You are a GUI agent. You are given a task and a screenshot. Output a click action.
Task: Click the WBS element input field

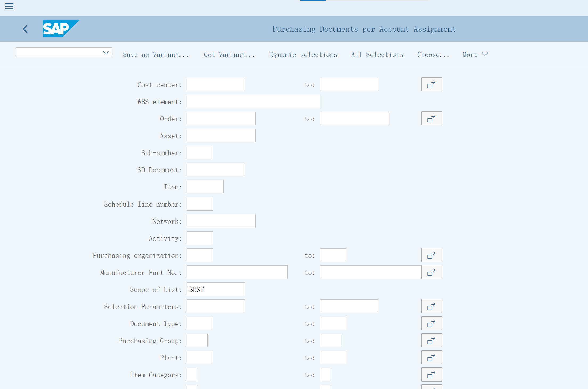click(x=253, y=102)
